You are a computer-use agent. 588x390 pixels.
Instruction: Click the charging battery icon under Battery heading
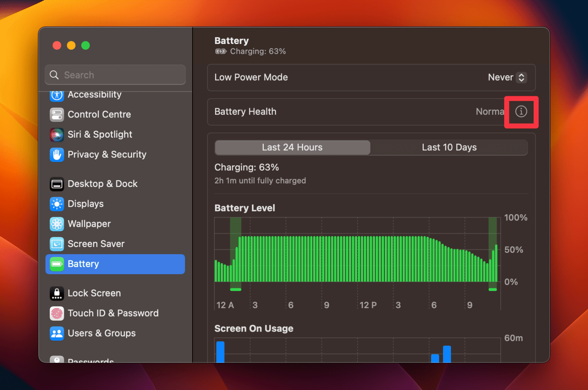[x=220, y=51]
